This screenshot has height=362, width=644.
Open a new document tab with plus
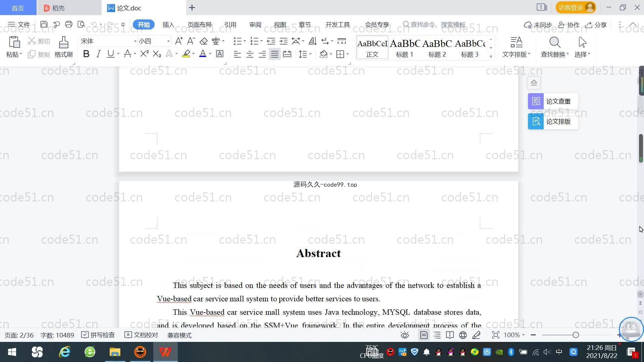[x=192, y=7]
